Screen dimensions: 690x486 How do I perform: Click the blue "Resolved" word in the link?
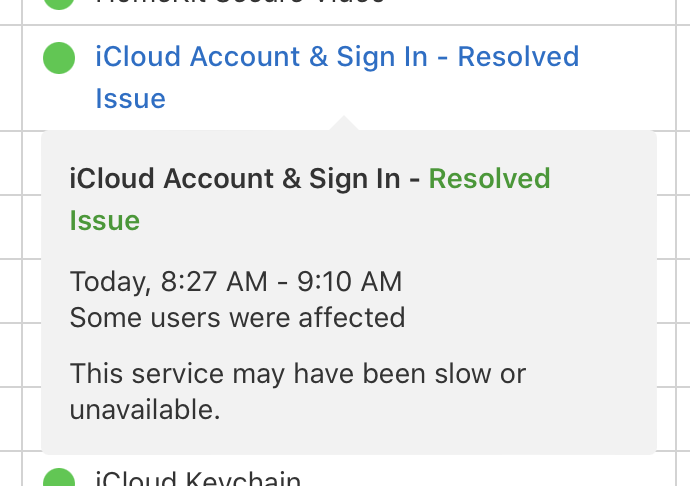(518, 56)
